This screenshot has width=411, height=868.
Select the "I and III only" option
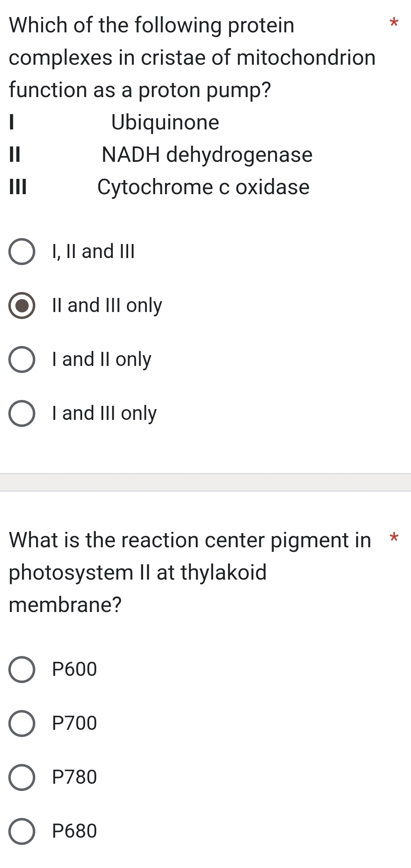(x=22, y=413)
